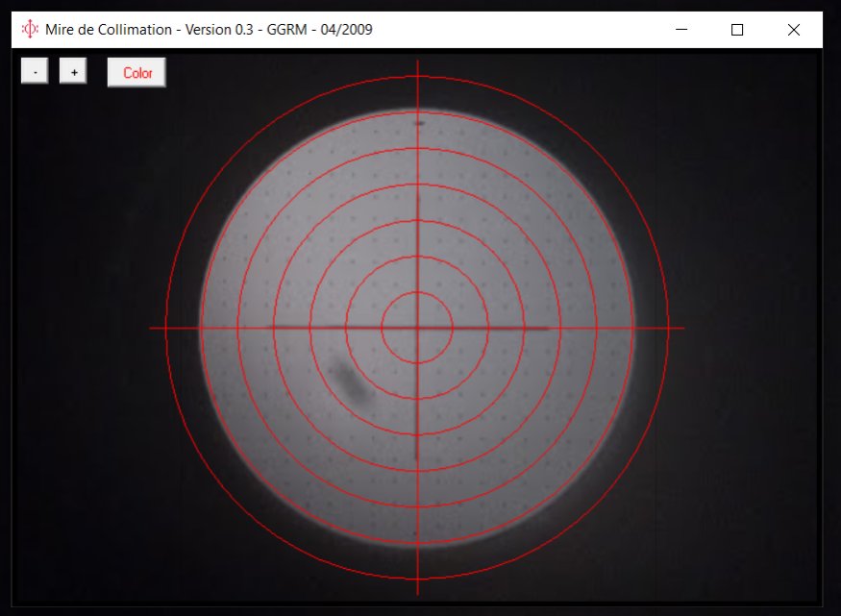Click the center intersection of the red crosshair
The image size is (841, 616).
coord(417,328)
